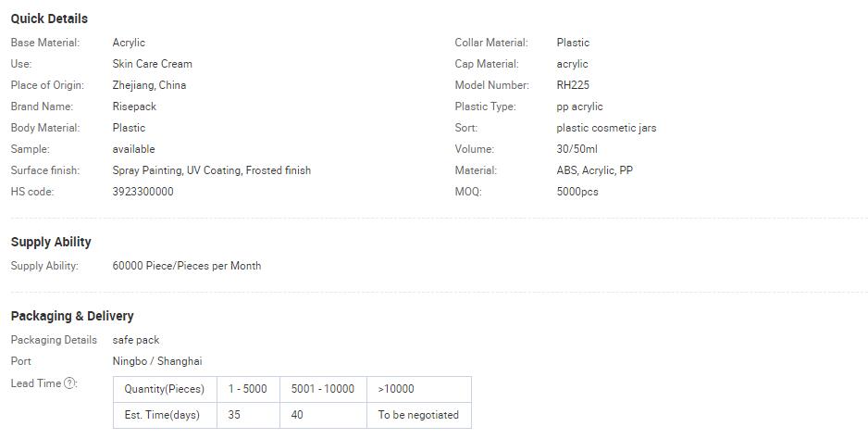
Task: Select the 5001 - 10000 quantity cell
Action: [x=323, y=389]
